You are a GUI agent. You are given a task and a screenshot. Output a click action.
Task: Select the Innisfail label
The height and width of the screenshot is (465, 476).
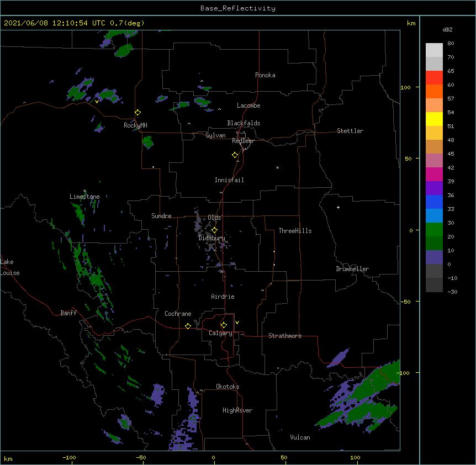pos(229,180)
